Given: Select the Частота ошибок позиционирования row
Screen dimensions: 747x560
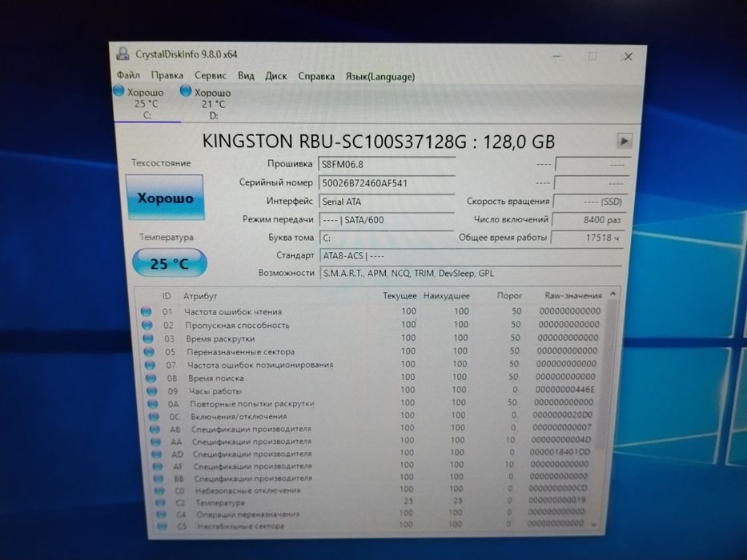Looking at the screenshot, I should [x=371, y=364].
